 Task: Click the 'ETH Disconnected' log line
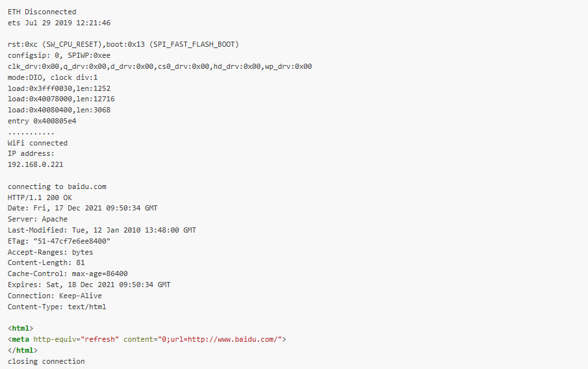(x=42, y=12)
